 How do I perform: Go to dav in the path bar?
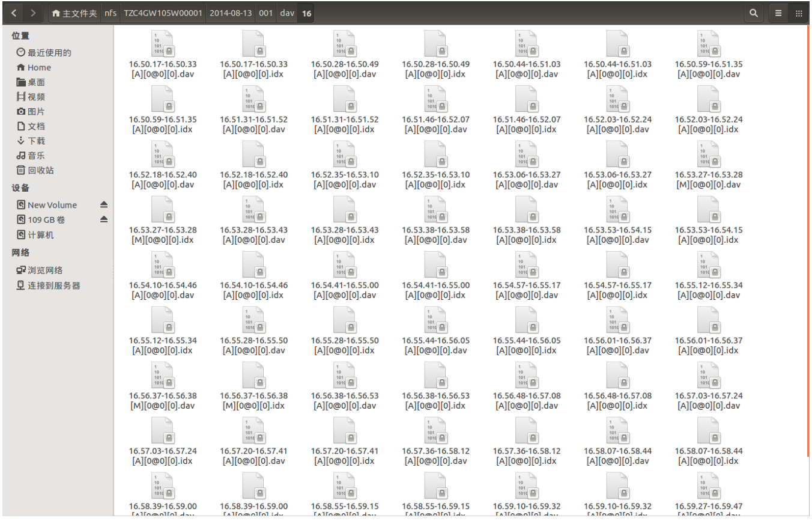point(286,13)
